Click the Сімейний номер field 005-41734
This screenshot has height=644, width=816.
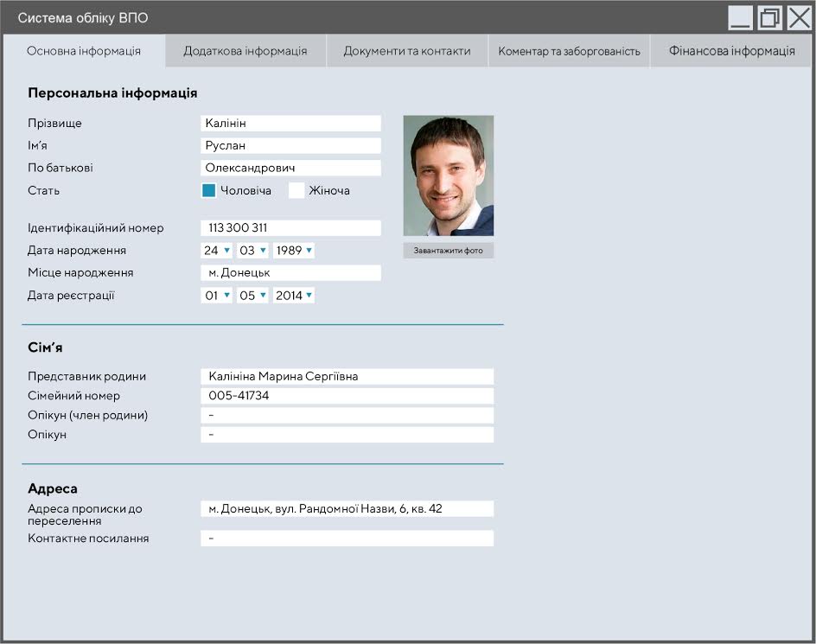[x=347, y=396]
